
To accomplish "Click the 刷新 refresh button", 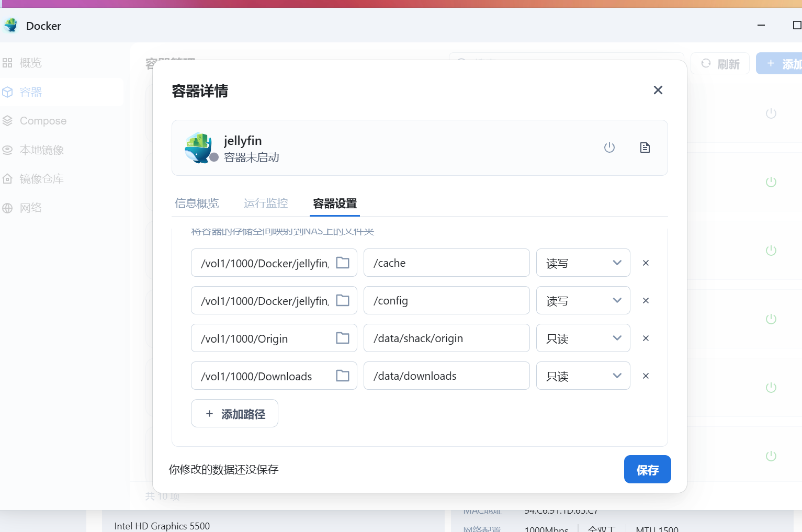I will pyautogui.click(x=720, y=63).
